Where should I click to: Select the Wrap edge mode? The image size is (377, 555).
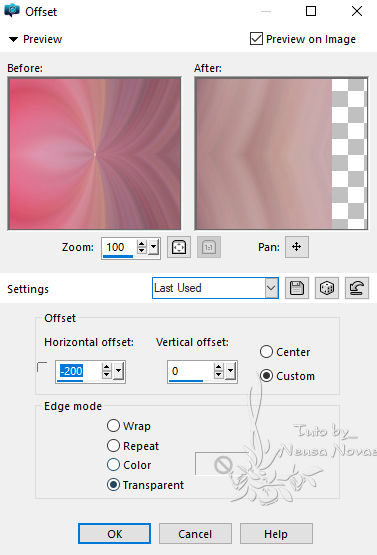pyautogui.click(x=113, y=425)
